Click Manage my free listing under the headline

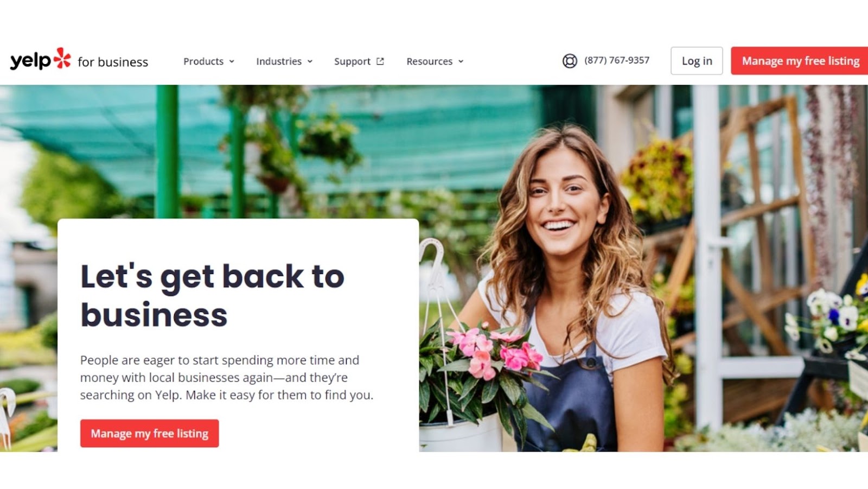pyautogui.click(x=150, y=433)
